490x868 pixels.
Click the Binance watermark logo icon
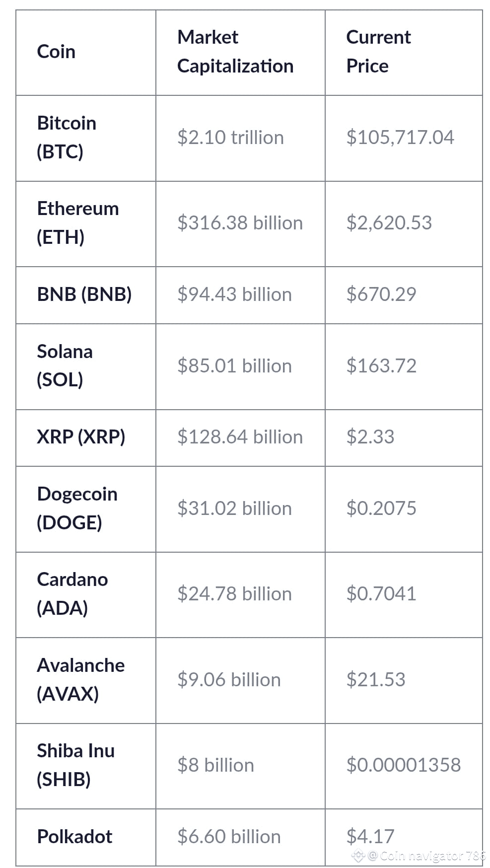[x=358, y=856]
